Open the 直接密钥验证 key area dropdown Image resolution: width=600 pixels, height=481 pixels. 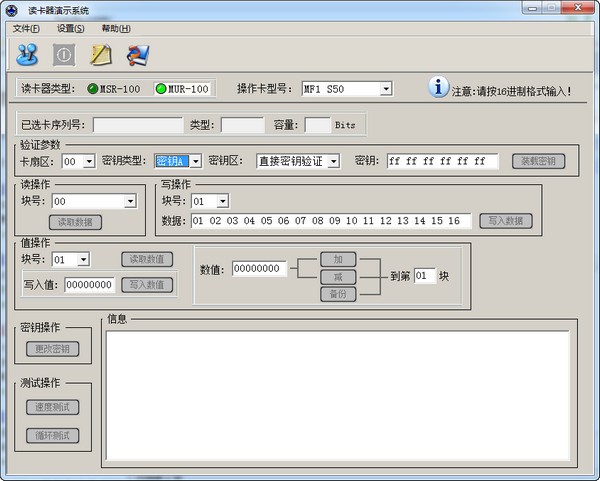[x=334, y=161]
